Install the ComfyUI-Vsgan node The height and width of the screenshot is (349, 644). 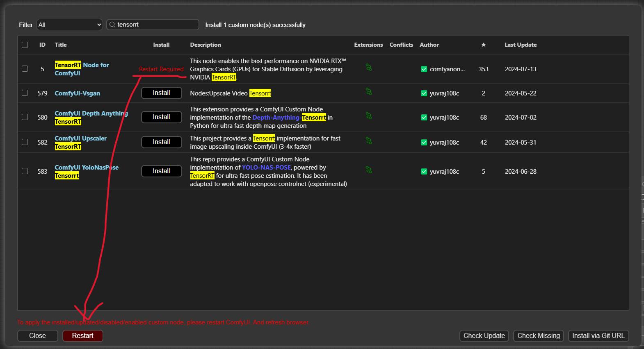click(x=162, y=93)
